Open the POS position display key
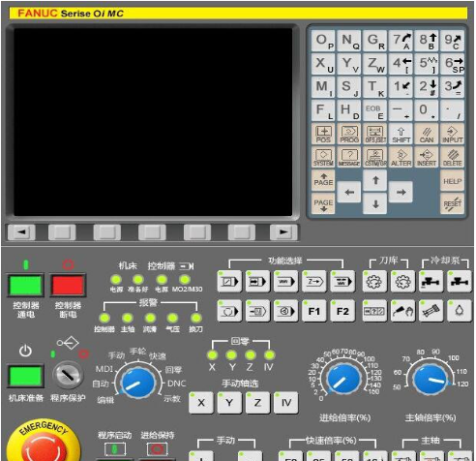The height and width of the screenshot is (461, 476). tap(323, 134)
